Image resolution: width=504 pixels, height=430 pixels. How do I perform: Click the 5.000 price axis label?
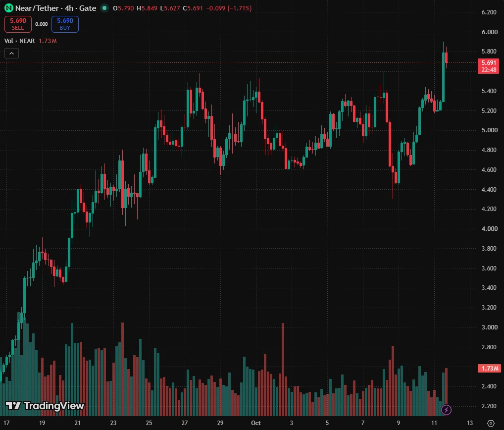tap(489, 130)
